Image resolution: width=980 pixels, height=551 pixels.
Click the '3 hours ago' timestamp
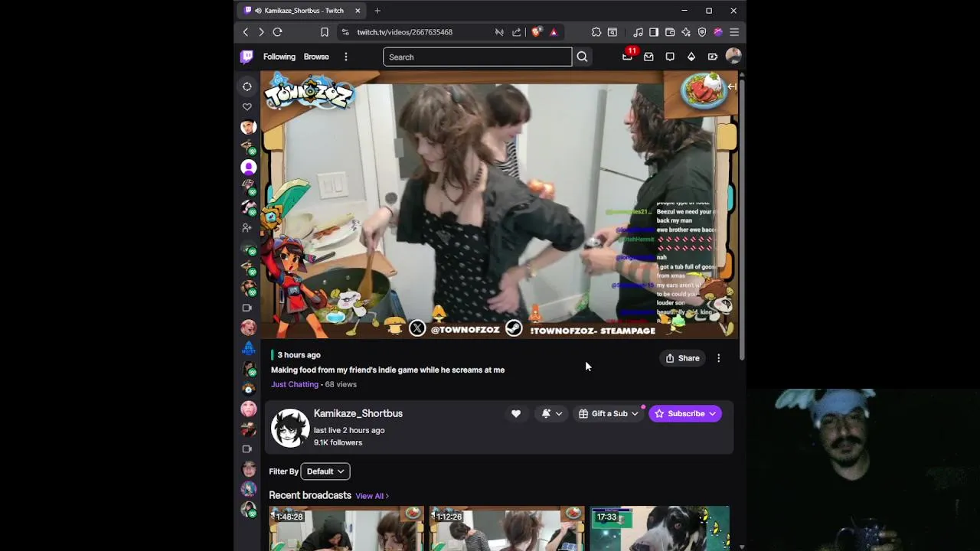[299, 355]
